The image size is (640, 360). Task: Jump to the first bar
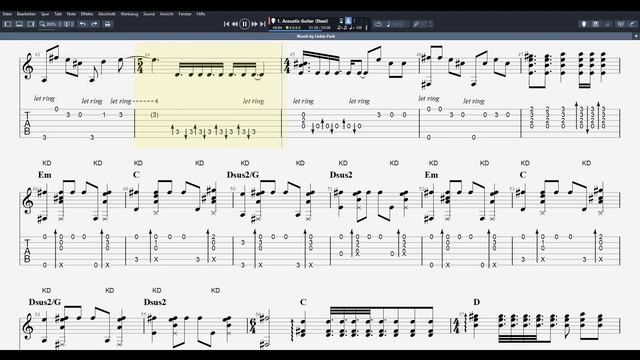(x=226, y=24)
